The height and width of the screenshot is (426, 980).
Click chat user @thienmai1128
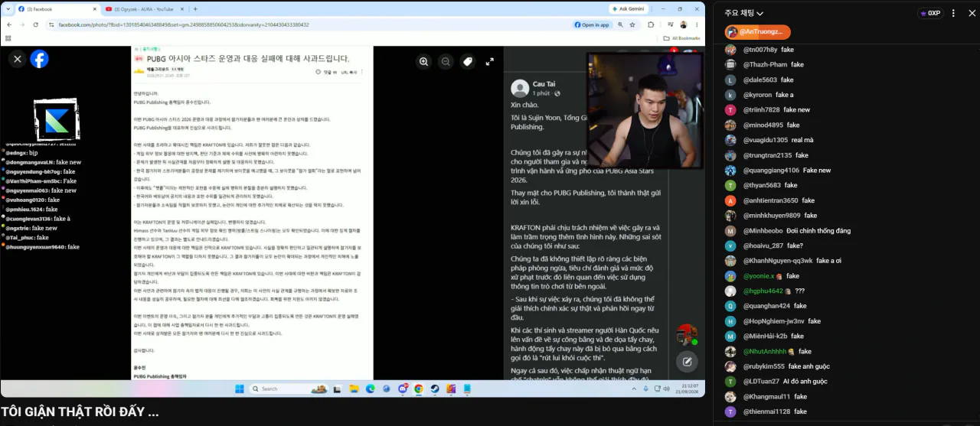point(766,411)
